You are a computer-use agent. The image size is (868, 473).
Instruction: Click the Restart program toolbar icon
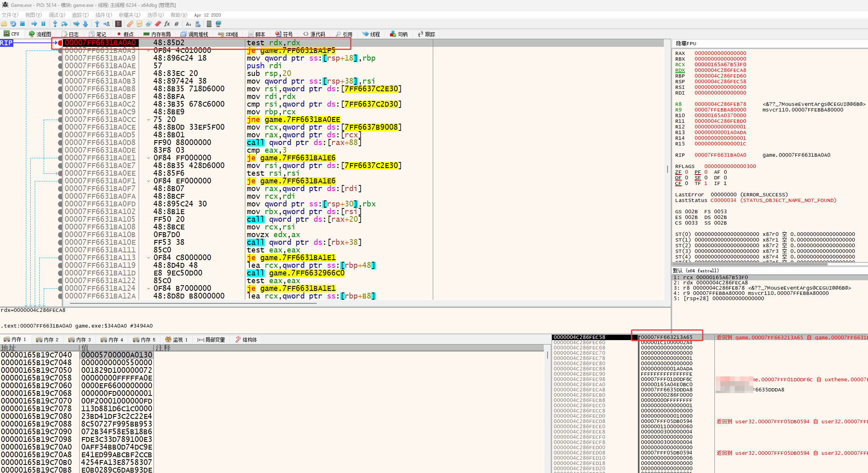coord(13,24)
